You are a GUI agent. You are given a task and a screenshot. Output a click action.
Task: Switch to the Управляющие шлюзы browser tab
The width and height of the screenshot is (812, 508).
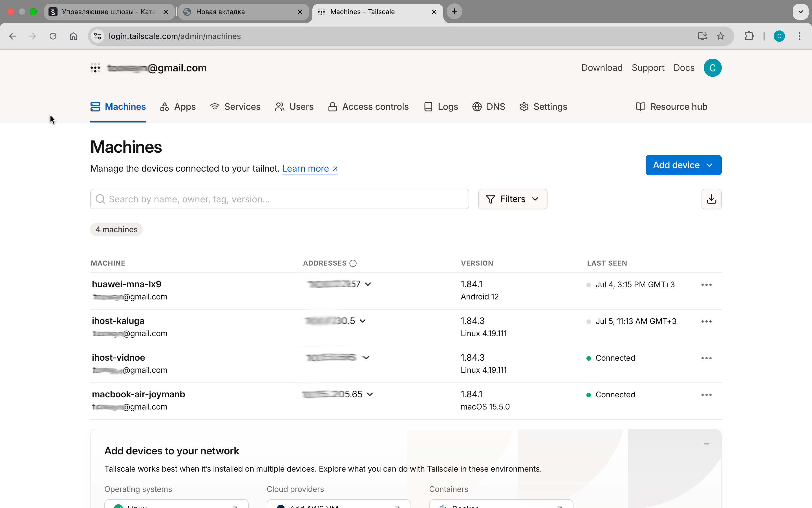(109, 12)
